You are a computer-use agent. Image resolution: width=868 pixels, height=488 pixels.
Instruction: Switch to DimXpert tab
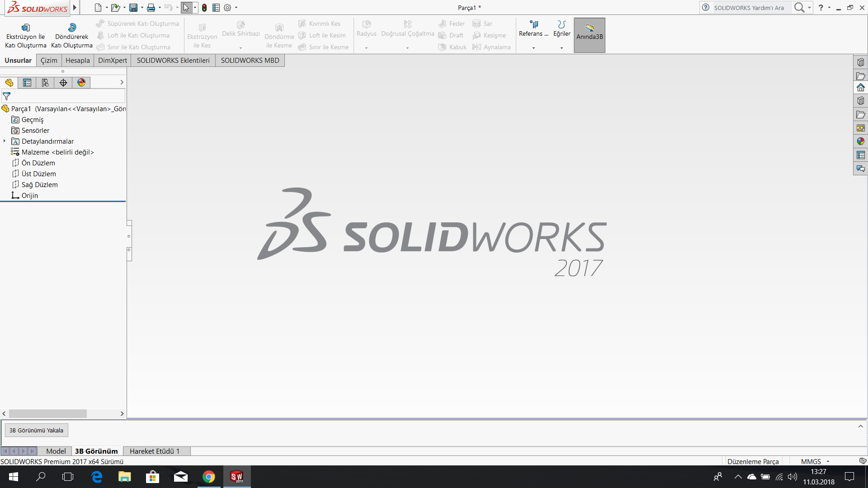pyautogui.click(x=113, y=61)
